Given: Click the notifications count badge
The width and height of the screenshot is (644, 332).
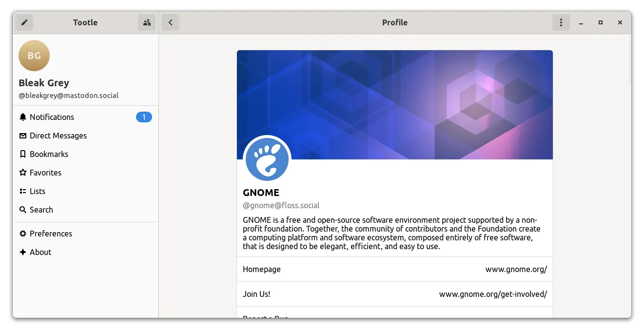Looking at the screenshot, I should click(x=144, y=117).
